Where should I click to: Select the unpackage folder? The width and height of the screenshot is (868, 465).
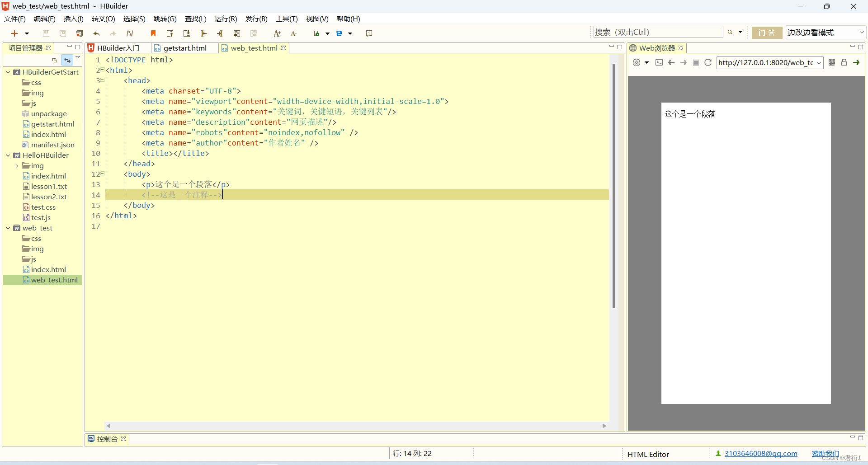click(48, 114)
